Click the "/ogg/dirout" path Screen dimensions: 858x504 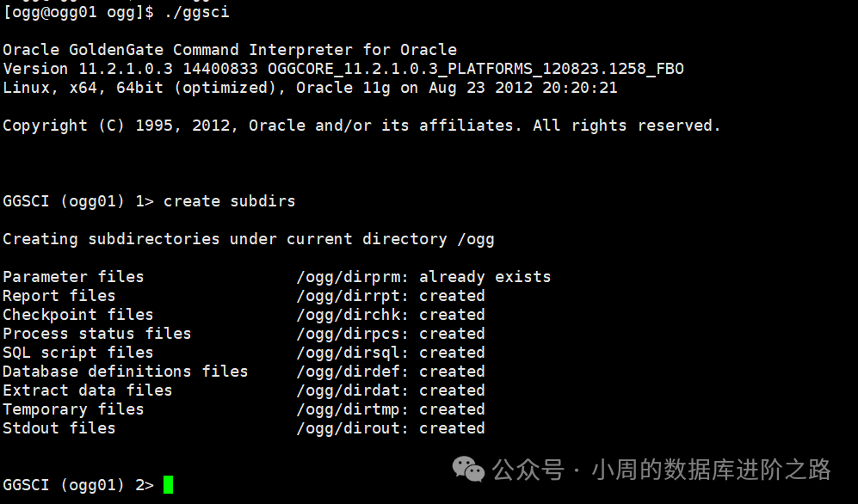click(x=353, y=428)
